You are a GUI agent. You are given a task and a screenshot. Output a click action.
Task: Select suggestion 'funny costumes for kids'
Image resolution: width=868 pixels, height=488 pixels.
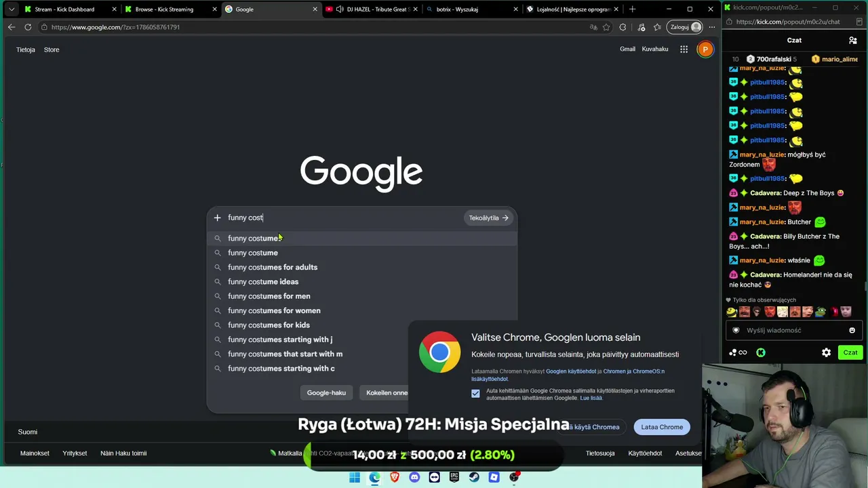tap(362, 325)
